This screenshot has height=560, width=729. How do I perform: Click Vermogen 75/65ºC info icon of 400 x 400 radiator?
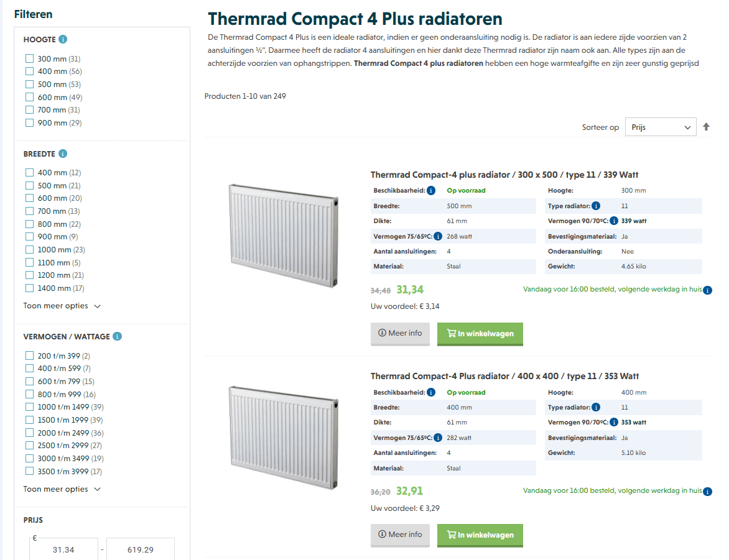click(x=438, y=438)
